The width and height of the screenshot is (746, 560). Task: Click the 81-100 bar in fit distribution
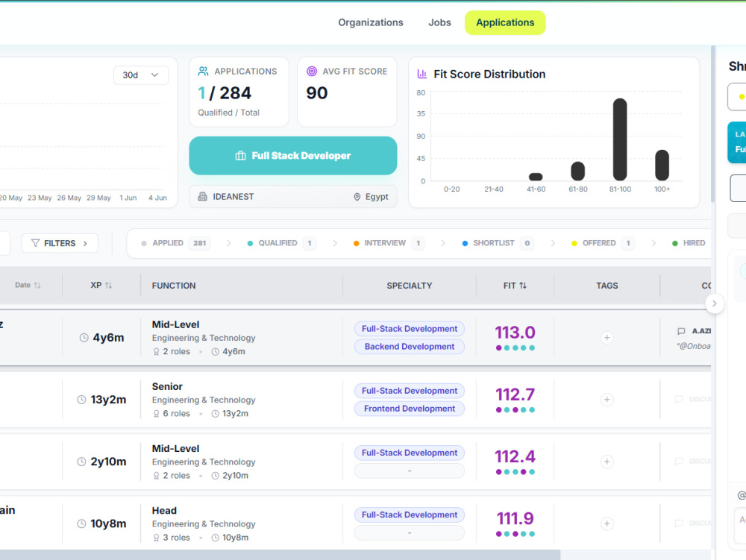tap(619, 139)
